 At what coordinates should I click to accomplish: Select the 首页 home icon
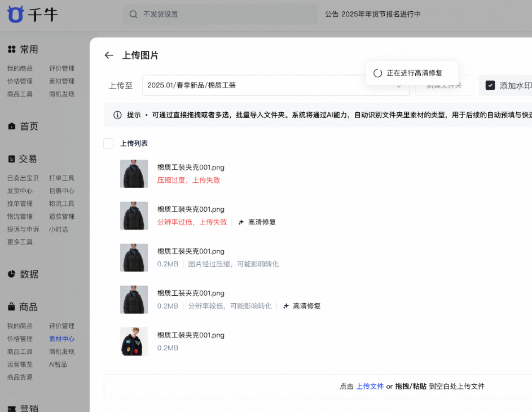12,126
